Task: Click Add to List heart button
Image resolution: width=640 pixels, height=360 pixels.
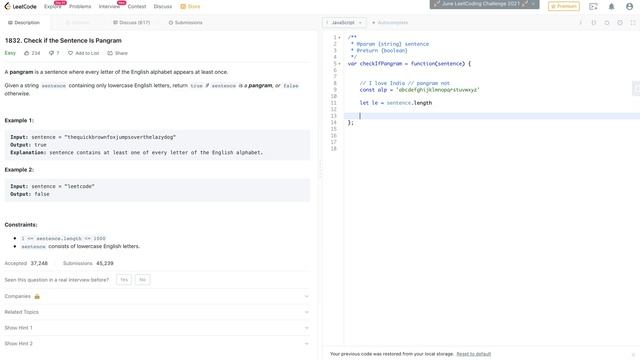Action: (x=83, y=53)
